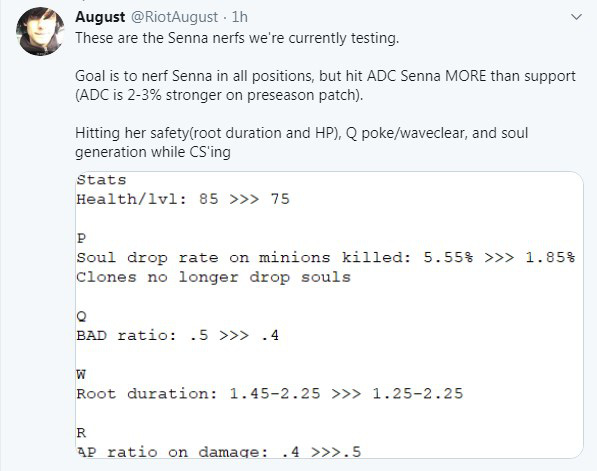Screen dimensions: 597x471
Task: Open the 1h tweet timestamp
Action: 240,17
